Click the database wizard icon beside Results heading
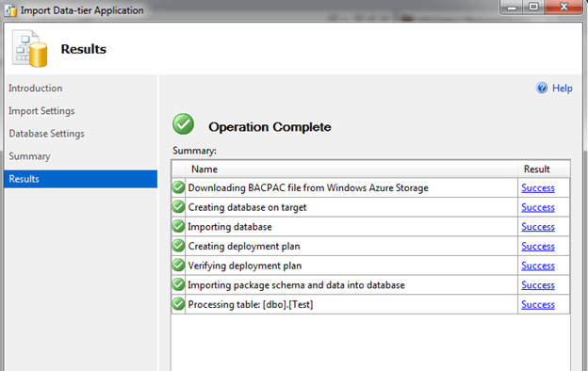This screenshot has height=371, width=588. tap(29, 49)
